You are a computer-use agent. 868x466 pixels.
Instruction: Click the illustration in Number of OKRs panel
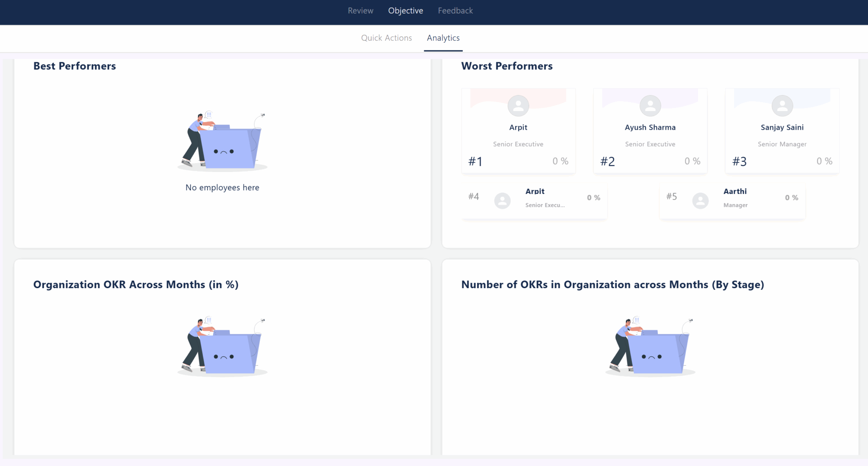[x=651, y=345]
